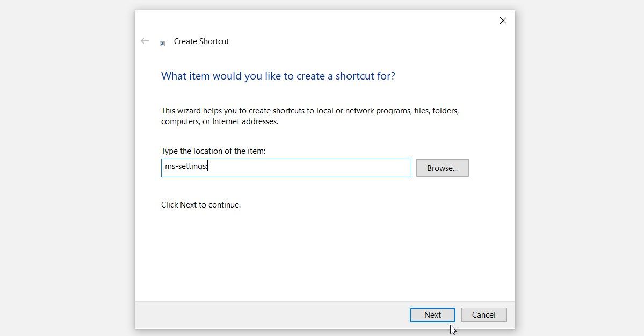The height and width of the screenshot is (336, 644).
Task: Click the wizard description paragraph
Action: [309, 116]
